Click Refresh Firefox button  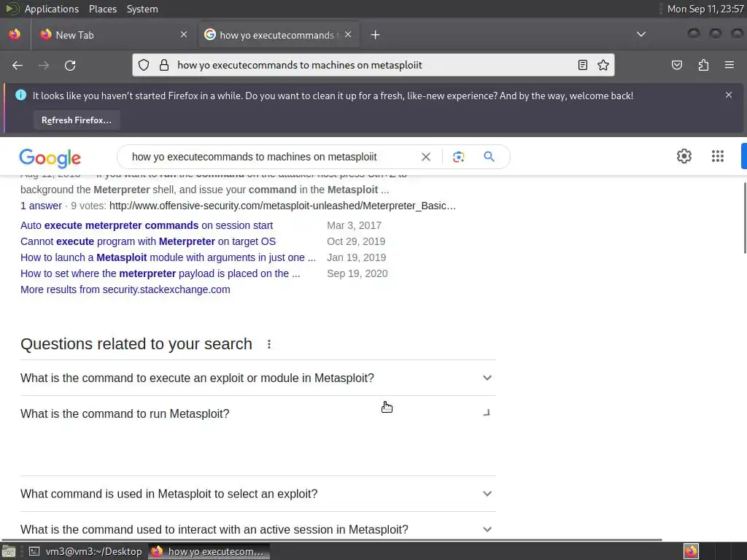click(x=76, y=120)
